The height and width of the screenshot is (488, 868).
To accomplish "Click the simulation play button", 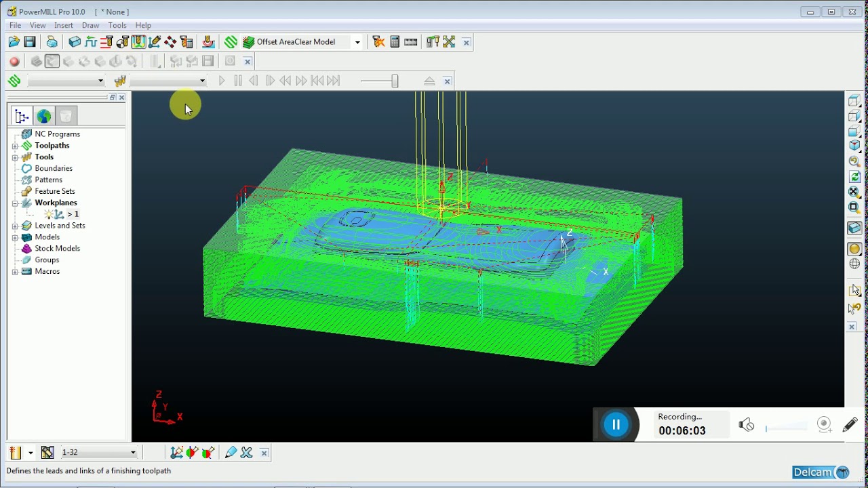I will (222, 81).
